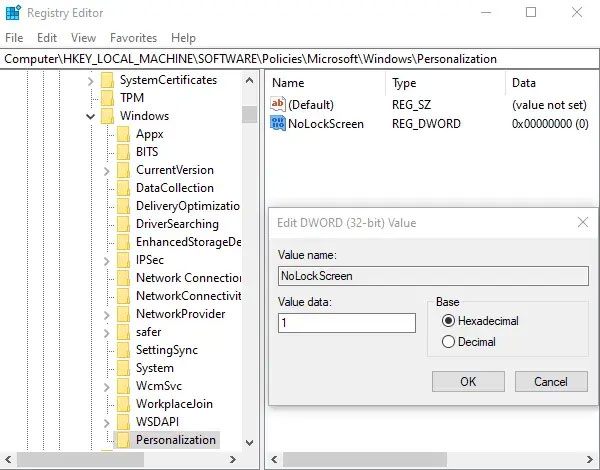This screenshot has height=470, width=600.
Task: Click the tree pane scroll up arrow
Action: tap(249, 80)
